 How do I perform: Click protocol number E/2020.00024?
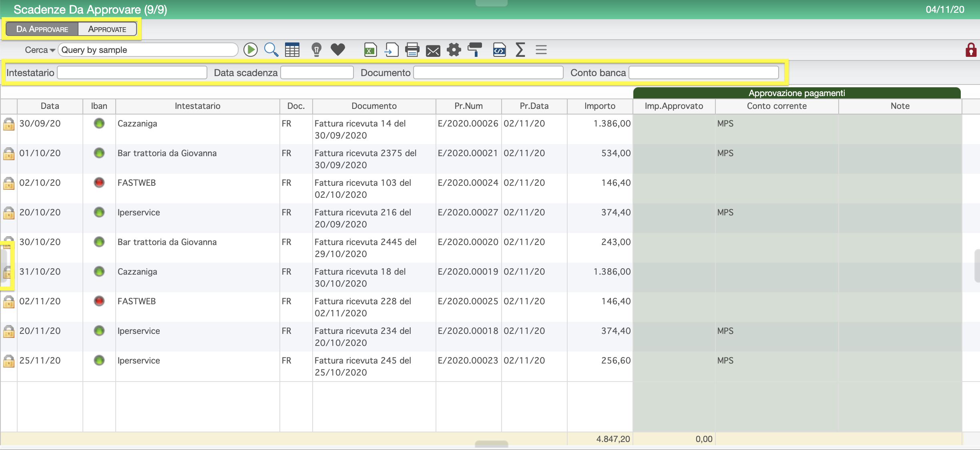click(468, 183)
